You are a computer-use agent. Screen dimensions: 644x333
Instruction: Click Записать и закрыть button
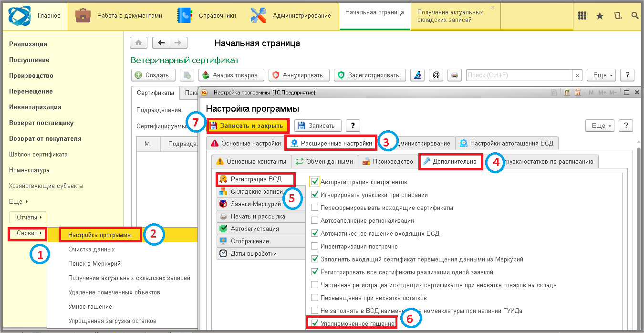(248, 125)
